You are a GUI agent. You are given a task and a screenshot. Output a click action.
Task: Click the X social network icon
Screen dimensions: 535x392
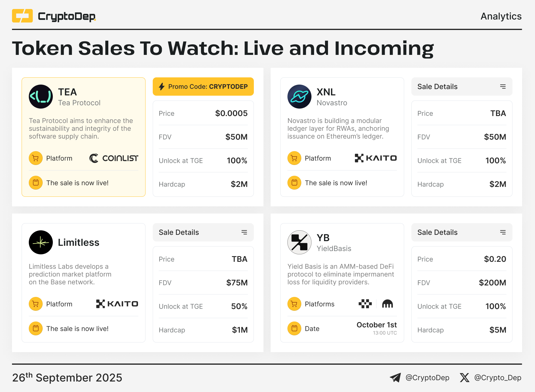pyautogui.click(x=464, y=378)
